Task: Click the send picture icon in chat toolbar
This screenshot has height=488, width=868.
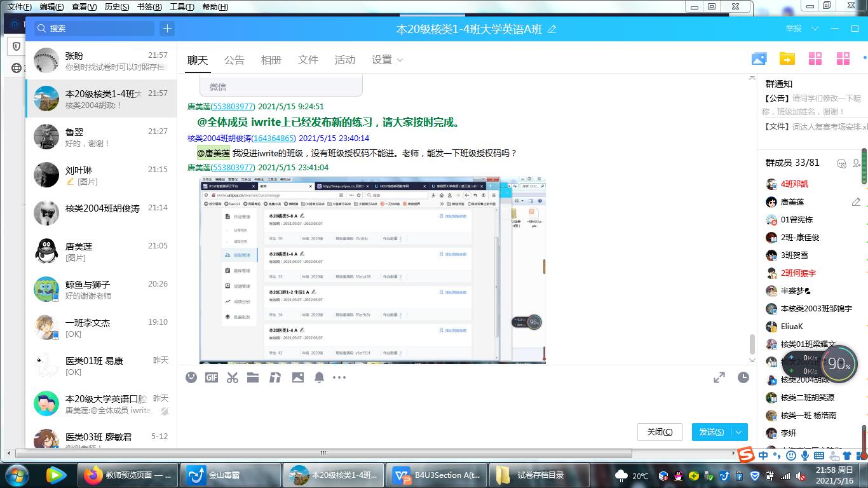Action: pos(298,377)
